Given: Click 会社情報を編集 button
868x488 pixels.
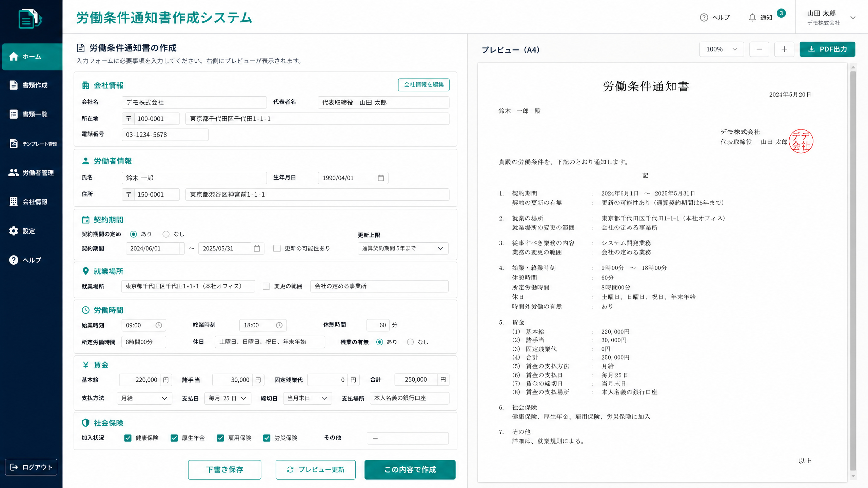Looking at the screenshot, I should [423, 85].
